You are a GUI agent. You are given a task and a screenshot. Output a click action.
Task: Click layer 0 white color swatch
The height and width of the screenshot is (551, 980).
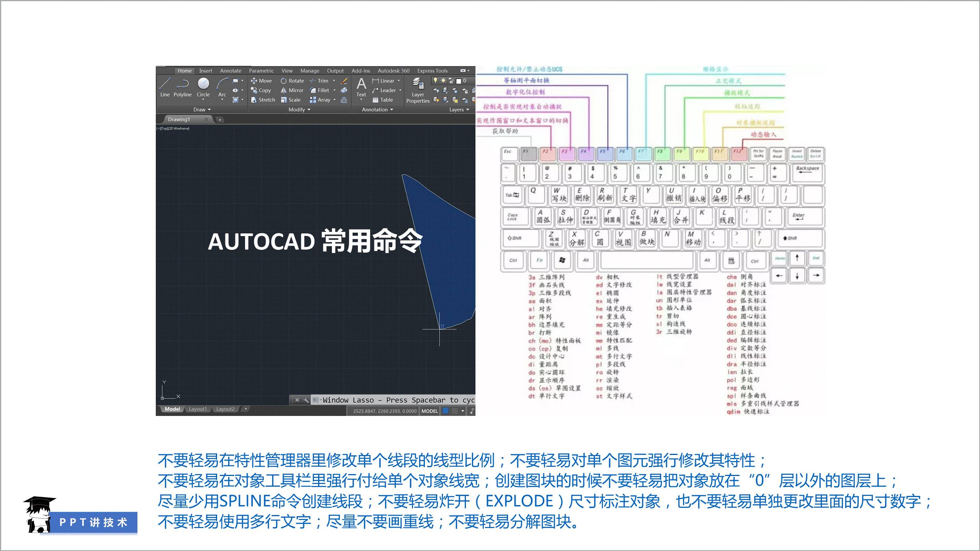click(x=459, y=81)
